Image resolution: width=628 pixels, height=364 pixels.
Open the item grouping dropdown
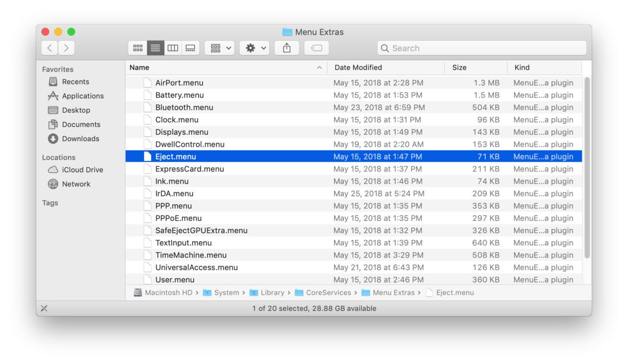point(219,48)
